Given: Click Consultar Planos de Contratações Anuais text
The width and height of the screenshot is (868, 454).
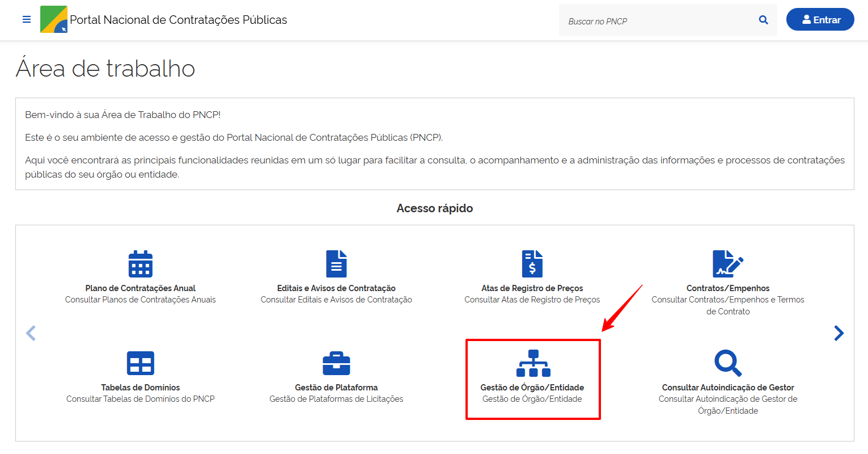Looking at the screenshot, I should point(140,300).
